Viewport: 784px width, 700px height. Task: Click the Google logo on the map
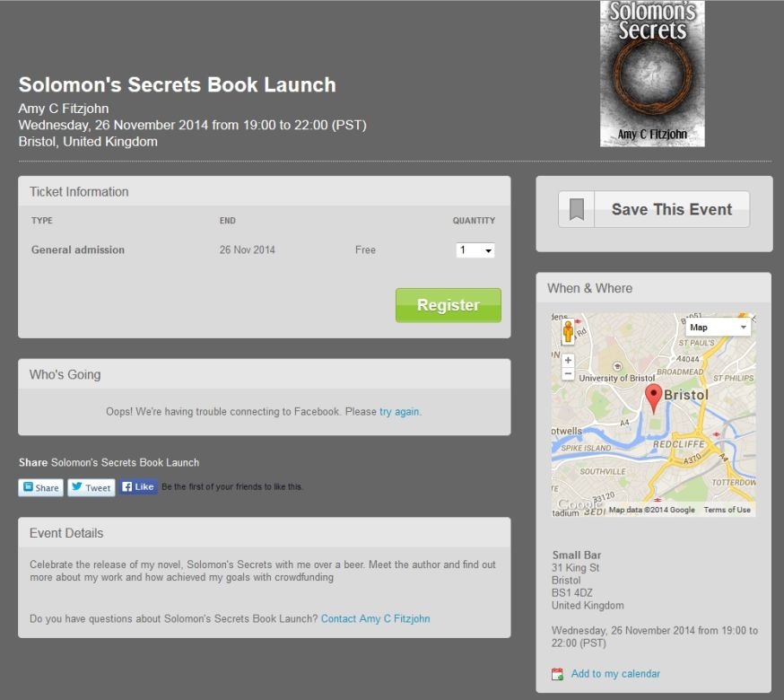click(579, 503)
